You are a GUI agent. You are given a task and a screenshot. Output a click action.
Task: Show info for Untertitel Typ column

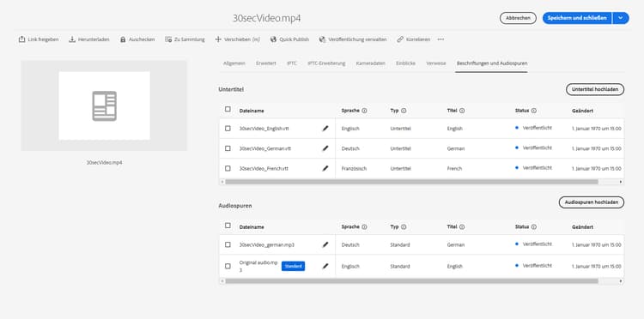click(404, 111)
